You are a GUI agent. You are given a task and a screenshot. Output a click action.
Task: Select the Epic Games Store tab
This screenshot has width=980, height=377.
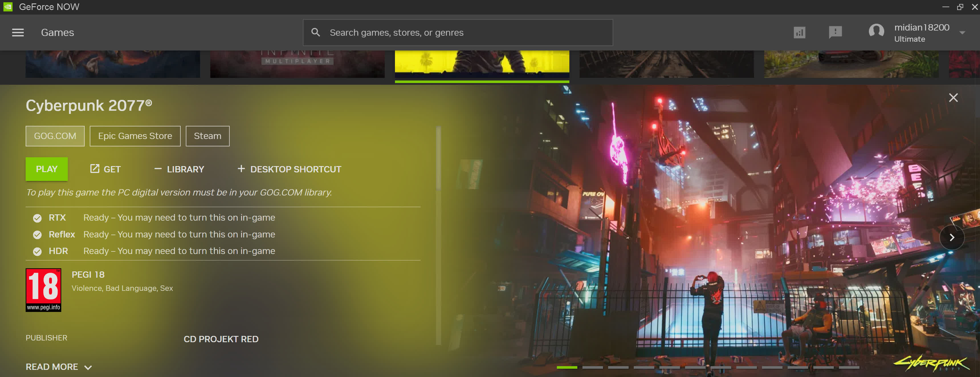(x=135, y=136)
